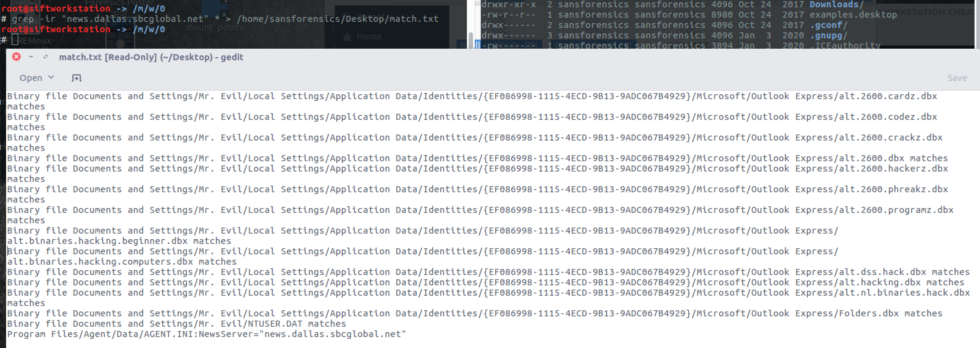The image size is (980, 348).
Task: Place cursor on the NTUSER.DAT matches line
Action: (177, 324)
